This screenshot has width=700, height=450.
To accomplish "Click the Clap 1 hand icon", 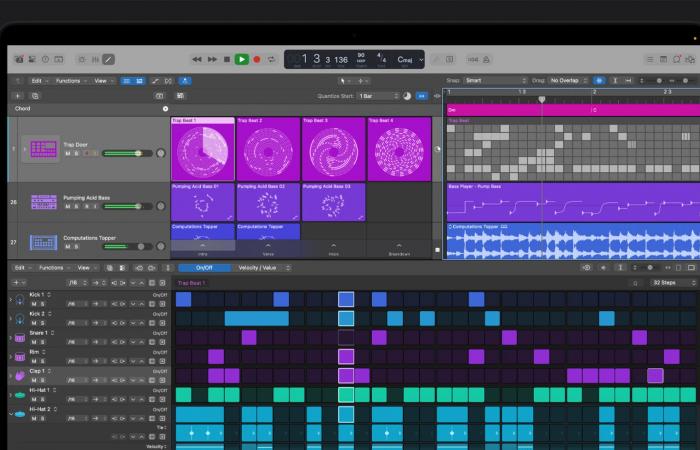I will pyautogui.click(x=19, y=375).
